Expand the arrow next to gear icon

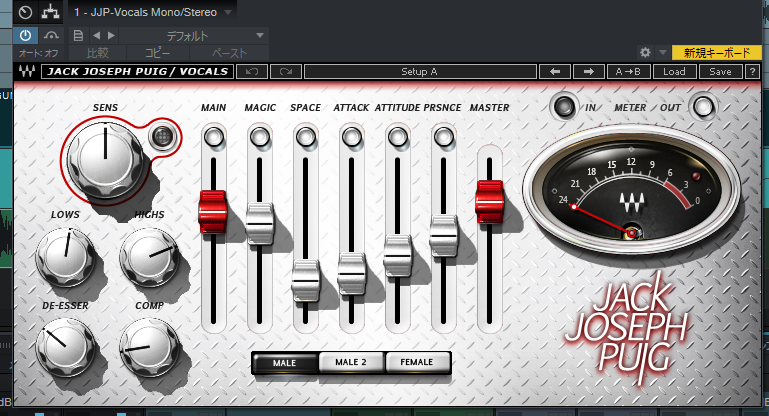click(663, 52)
